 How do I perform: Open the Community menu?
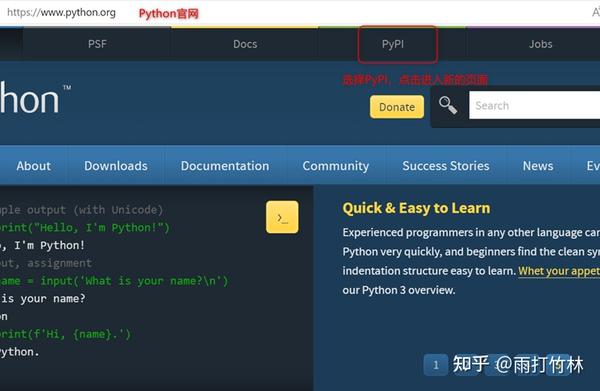pyautogui.click(x=336, y=166)
